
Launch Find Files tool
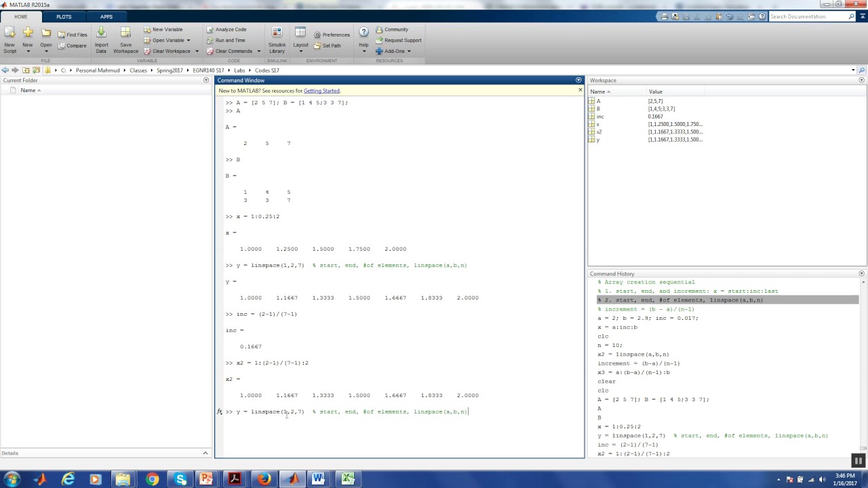(72, 35)
